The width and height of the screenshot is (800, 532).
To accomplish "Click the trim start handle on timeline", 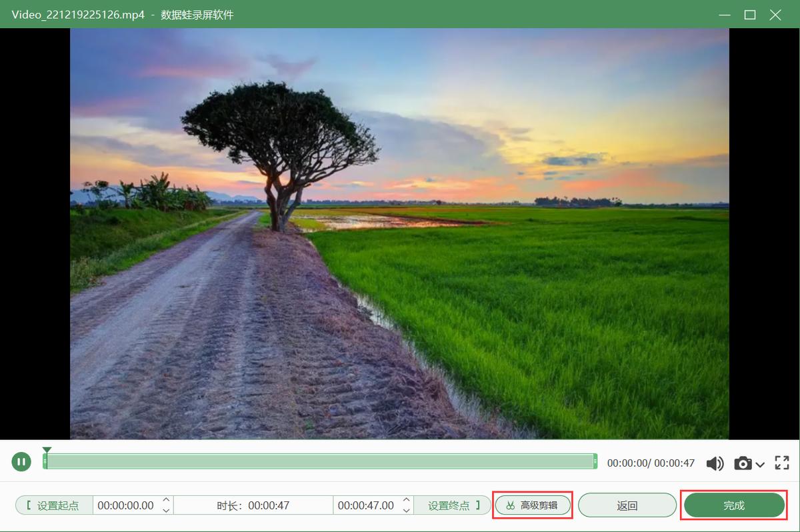I will tap(45, 461).
